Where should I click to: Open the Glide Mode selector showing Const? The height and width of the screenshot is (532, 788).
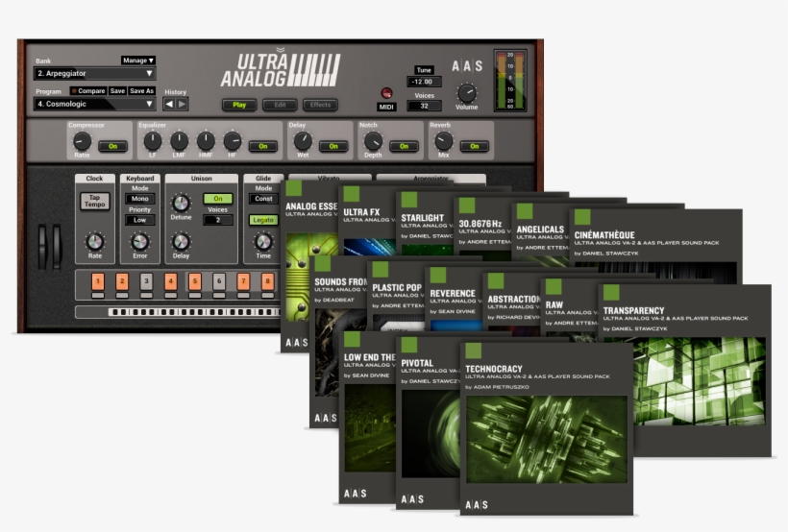pyautogui.click(x=263, y=199)
